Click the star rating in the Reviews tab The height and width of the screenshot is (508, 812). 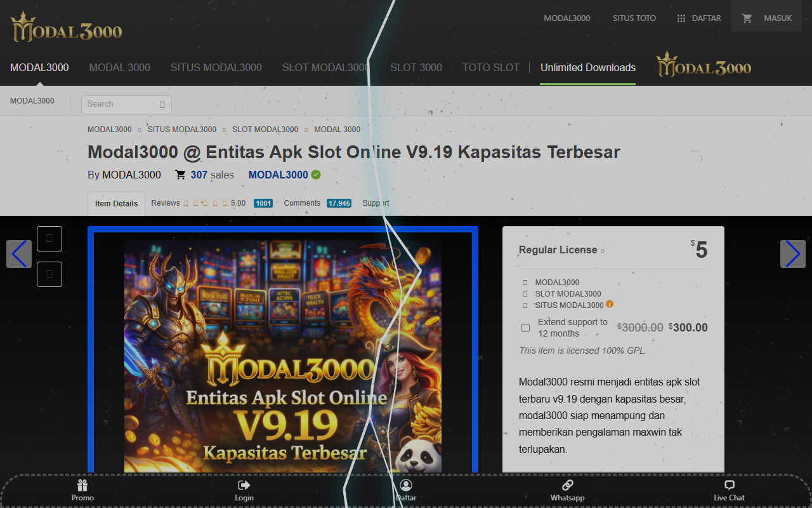[206, 203]
